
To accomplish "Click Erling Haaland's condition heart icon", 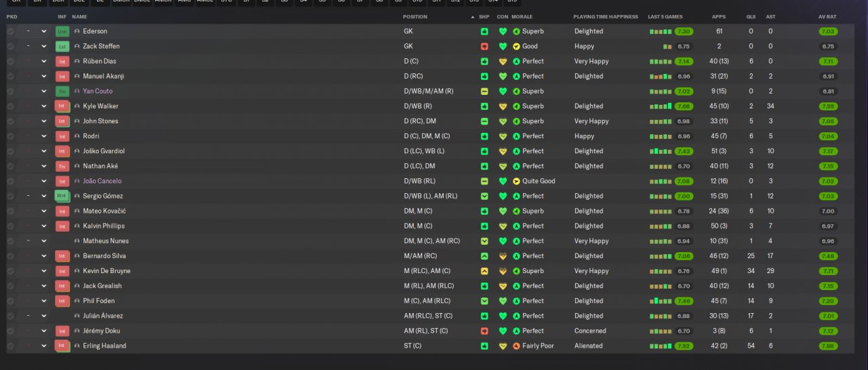I will (x=502, y=346).
